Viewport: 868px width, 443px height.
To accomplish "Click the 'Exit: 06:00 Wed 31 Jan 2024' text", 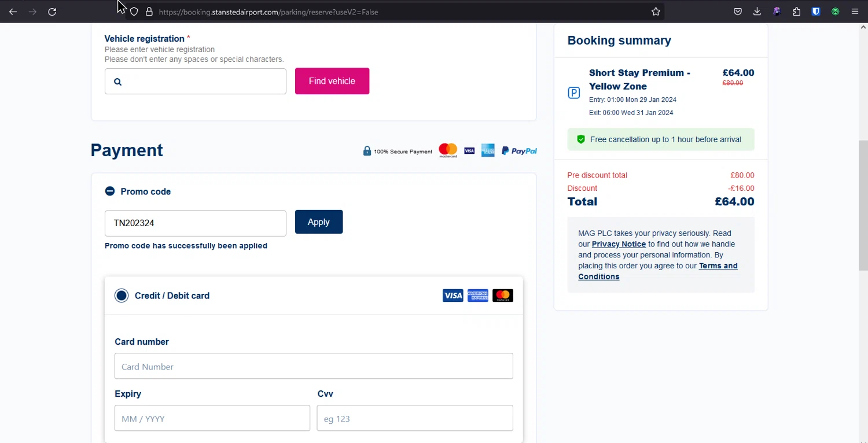I will (x=631, y=113).
